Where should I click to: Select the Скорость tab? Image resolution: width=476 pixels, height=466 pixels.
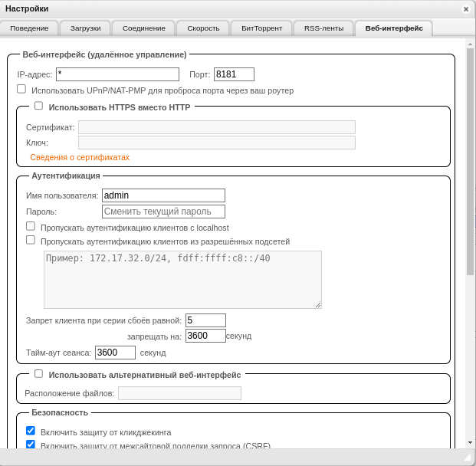coord(203,28)
